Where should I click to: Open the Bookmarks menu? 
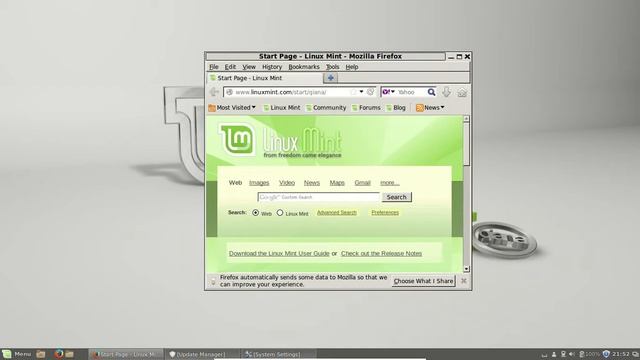click(304, 67)
